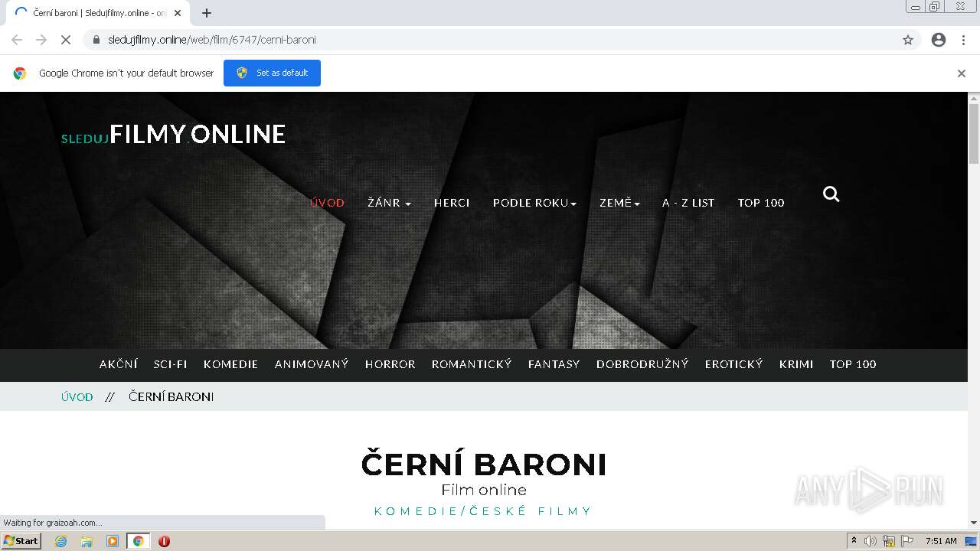This screenshot has height=551, width=980.
Task: Click the site search magnifier icon
Action: [831, 194]
